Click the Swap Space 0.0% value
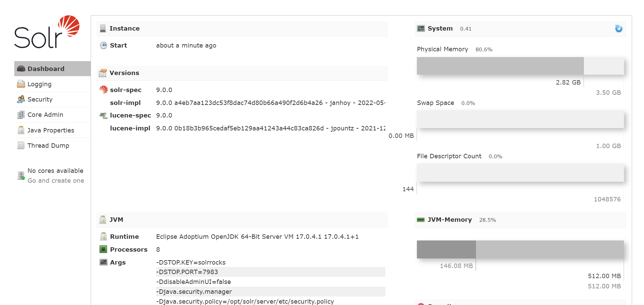644x305 pixels. [x=468, y=103]
